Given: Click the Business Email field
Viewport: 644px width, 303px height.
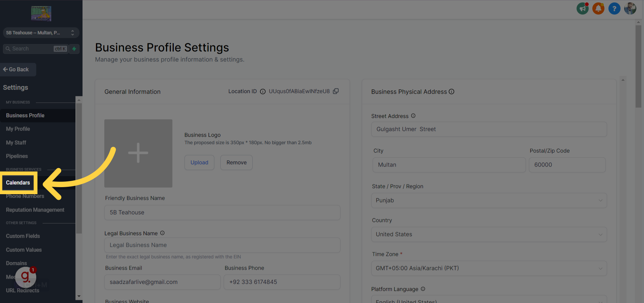Looking at the screenshot, I should 162,282.
